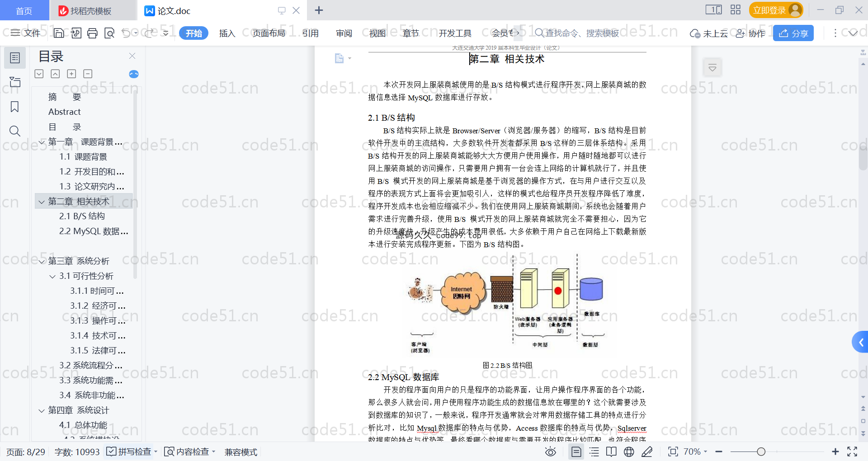Go to 2.2 MySQL 数据库 outline entry
The image size is (868, 461).
pyautogui.click(x=94, y=231)
